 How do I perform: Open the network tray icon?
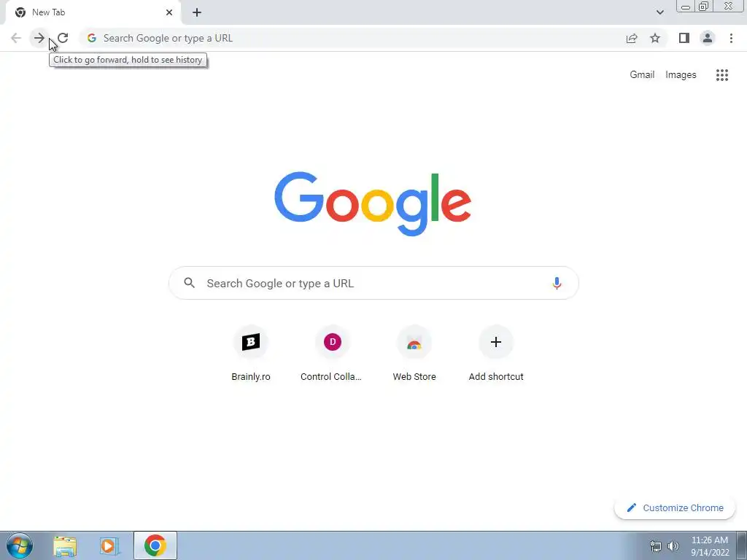pos(656,546)
